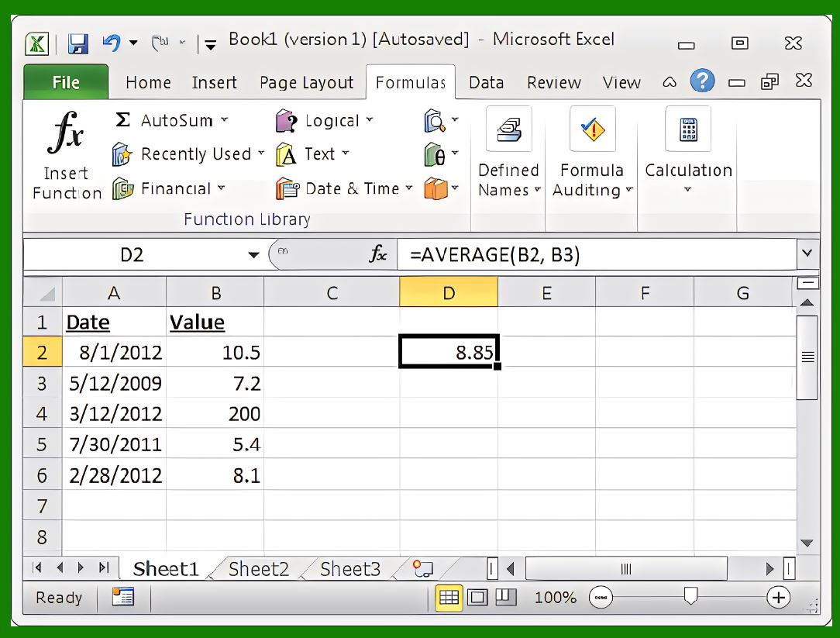Click the Name Box showing D2
The height and width of the screenshot is (638, 840).
[x=132, y=255]
